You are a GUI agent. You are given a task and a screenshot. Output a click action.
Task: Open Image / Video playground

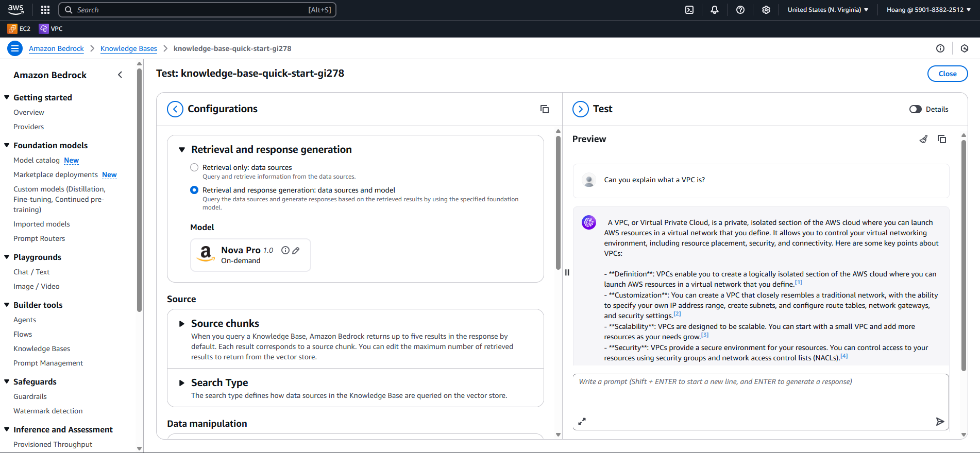36,286
